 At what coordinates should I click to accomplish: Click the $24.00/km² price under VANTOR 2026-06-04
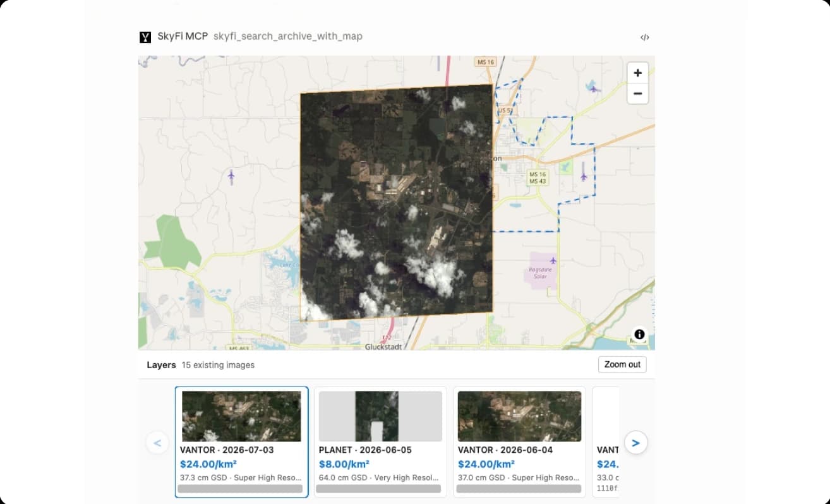click(486, 464)
